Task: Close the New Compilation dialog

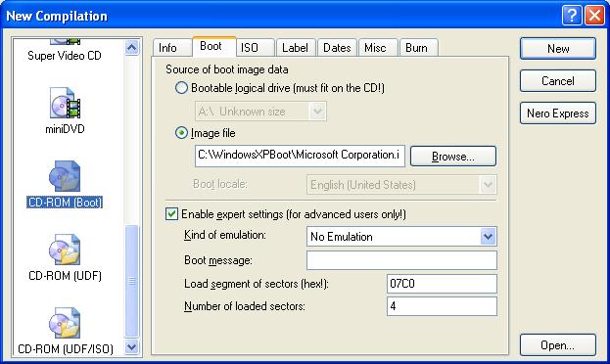Action: pyautogui.click(x=595, y=16)
